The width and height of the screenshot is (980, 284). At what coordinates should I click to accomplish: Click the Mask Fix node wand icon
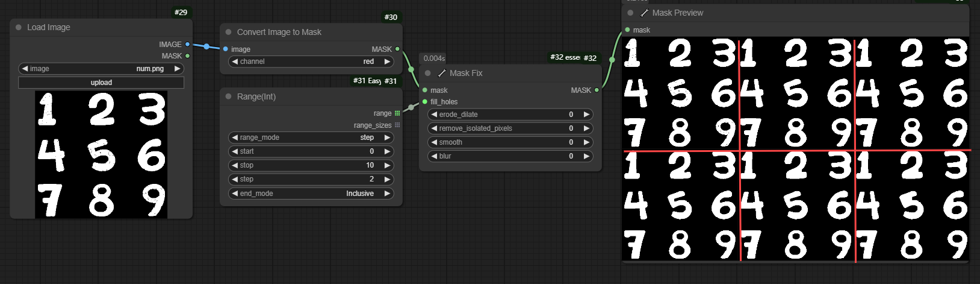pyautogui.click(x=442, y=73)
